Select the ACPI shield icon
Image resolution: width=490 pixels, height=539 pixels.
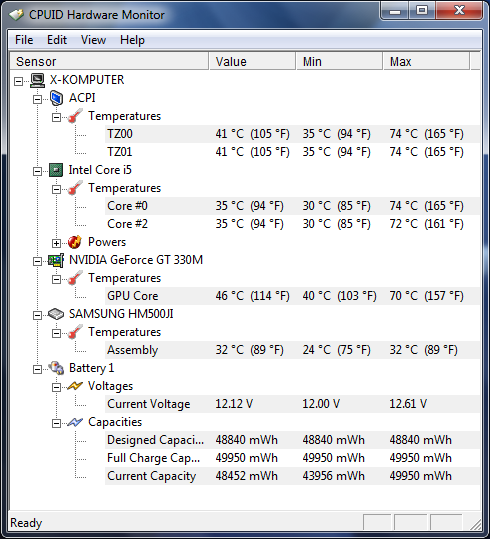click(56, 98)
